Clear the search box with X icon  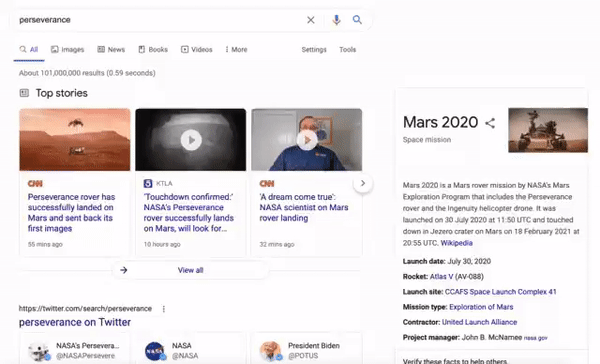click(x=311, y=20)
